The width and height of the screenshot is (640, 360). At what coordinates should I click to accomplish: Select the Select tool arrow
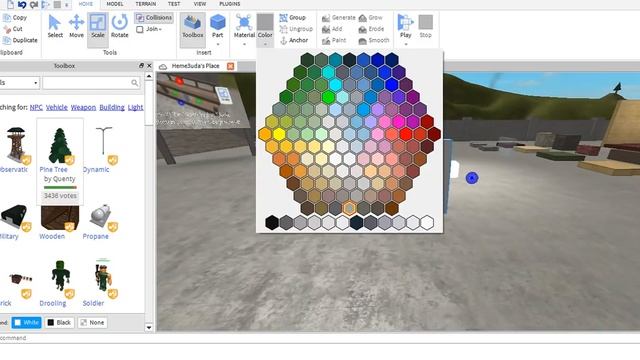click(55, 27)
